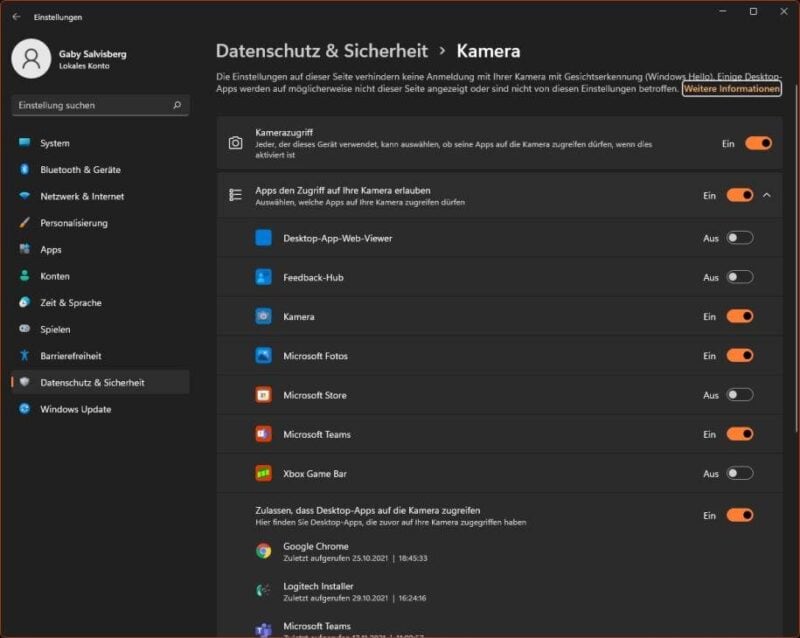Click the Feedback-Hub app icon
The width and height of the screenshot is (800, 638).
coord(263,277)
